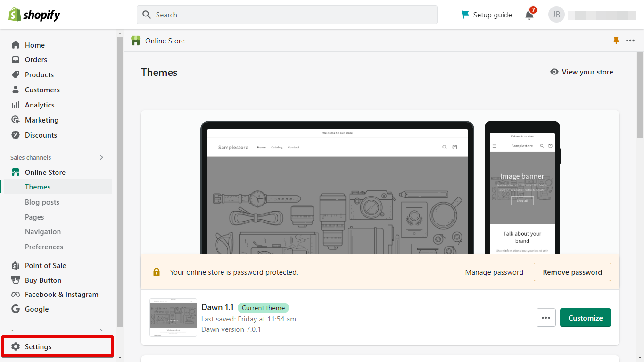
Task: Open Blog posts in sidebar
Action: click(42, 202)
